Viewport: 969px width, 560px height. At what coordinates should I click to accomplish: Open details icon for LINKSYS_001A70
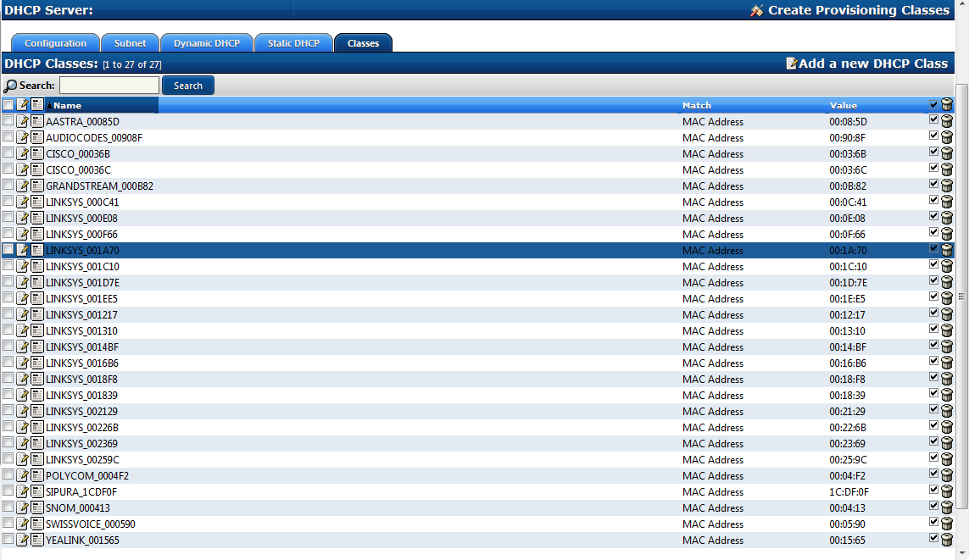tap(37, 249)
